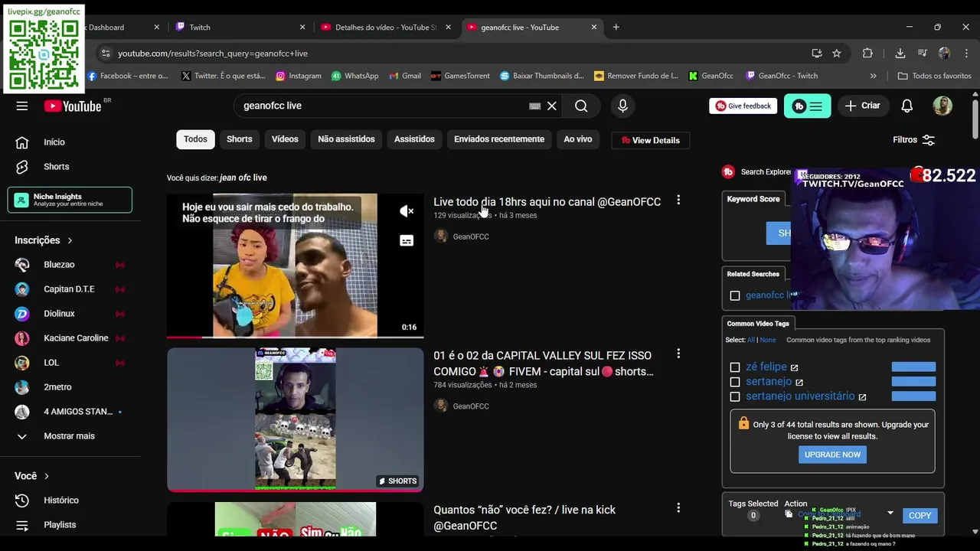The width and height of the screenshot is (980, 551).
Task: Open the browser extensions puzzle icon
Action: click(x=867, y=53)
